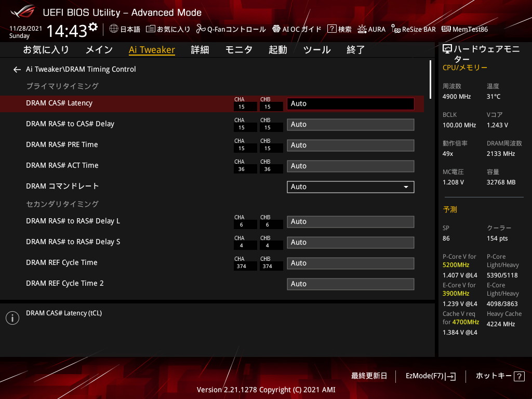This screenshot has height=399, width=532.
Task: Click the 14:43 clock display
Action: coord(66,31)
